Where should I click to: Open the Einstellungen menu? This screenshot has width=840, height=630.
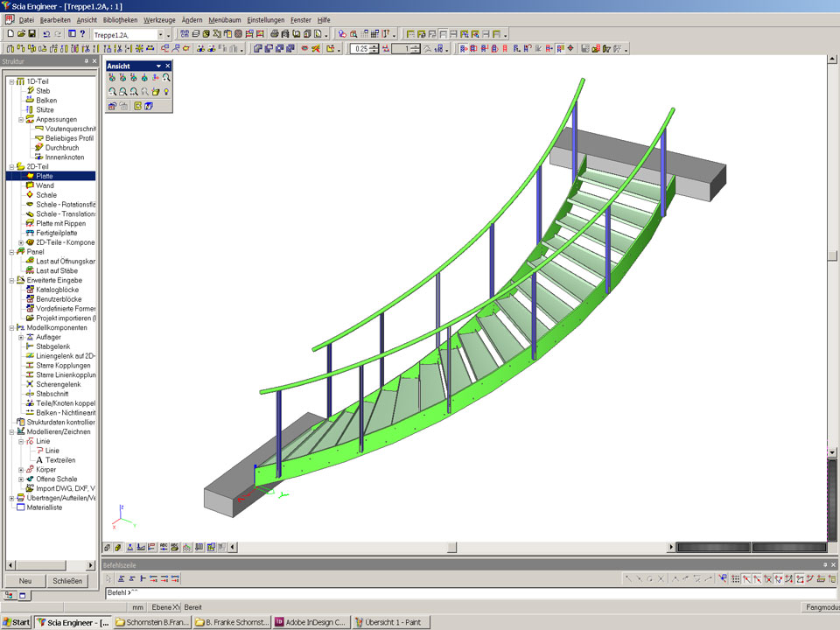pyautogui.click(x=265, y=19)
